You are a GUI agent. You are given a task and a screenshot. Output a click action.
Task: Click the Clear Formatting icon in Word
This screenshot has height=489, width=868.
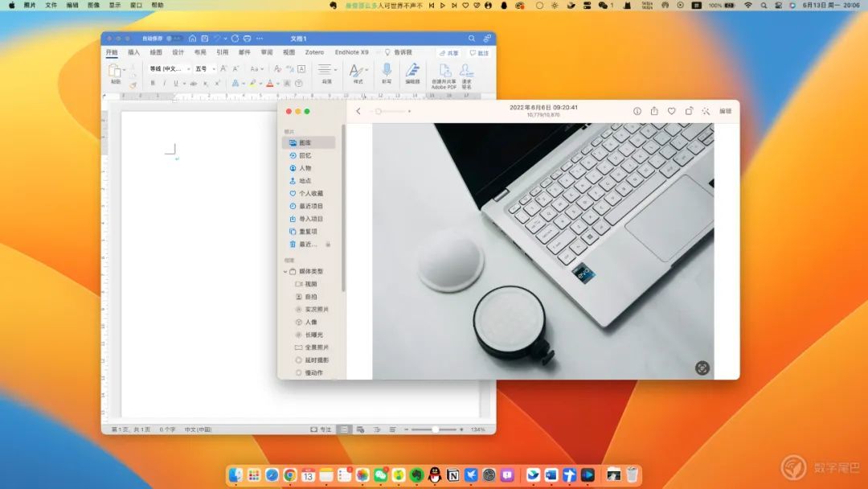(x=277, y=68)
